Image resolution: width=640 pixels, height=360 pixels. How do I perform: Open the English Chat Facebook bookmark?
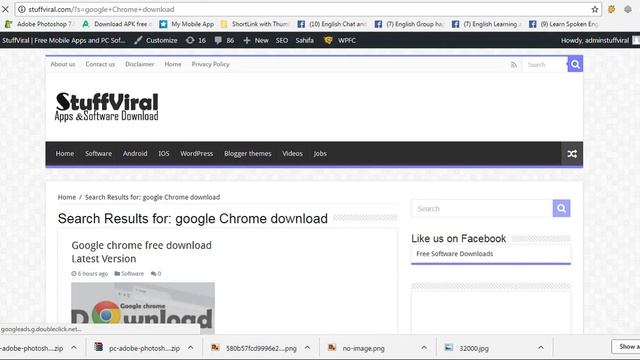coord(332,24)
